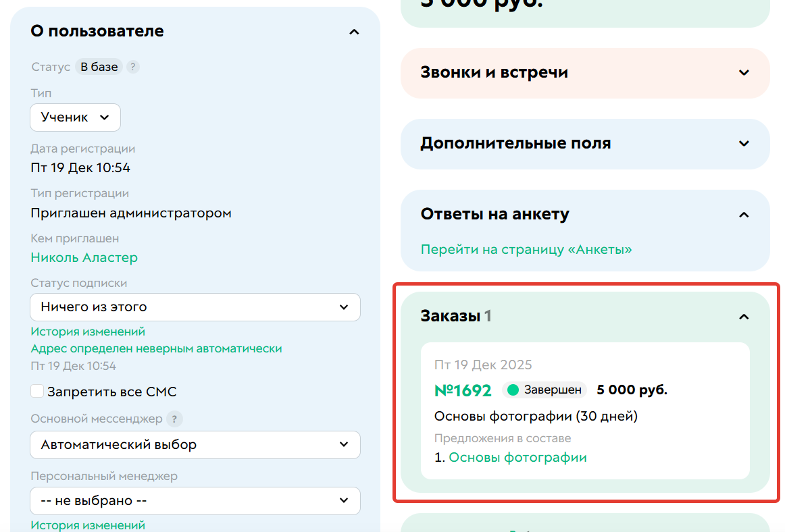
Task: Open the help tooltip next to «В базе» status
Action: pos(132,66)
